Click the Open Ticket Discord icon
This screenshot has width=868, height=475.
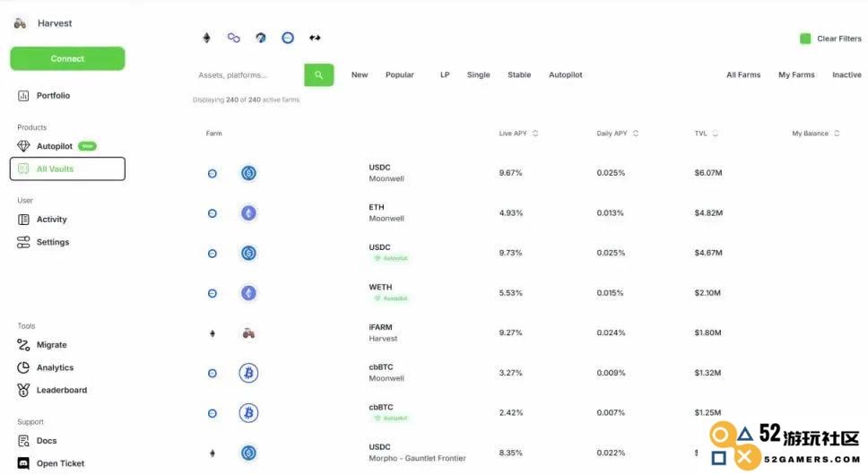[23, 463]
